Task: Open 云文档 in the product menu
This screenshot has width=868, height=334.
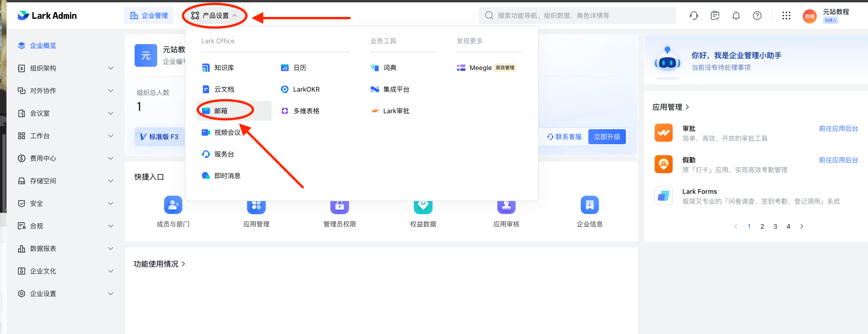Action: [218, 89]
